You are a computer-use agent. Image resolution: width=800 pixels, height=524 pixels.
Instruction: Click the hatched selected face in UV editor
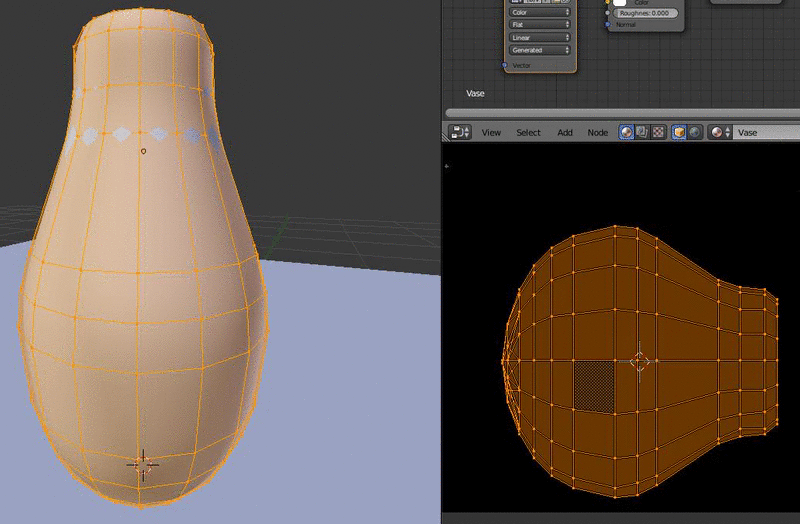pos(594,386)
